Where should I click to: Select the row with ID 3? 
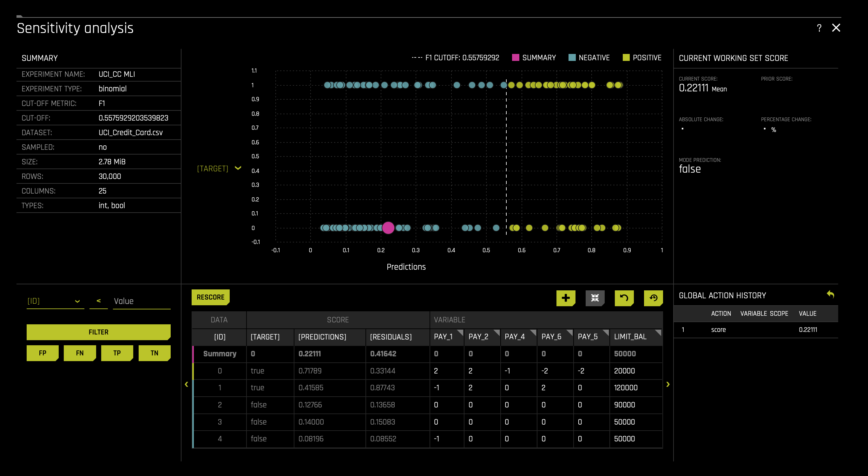427,422
